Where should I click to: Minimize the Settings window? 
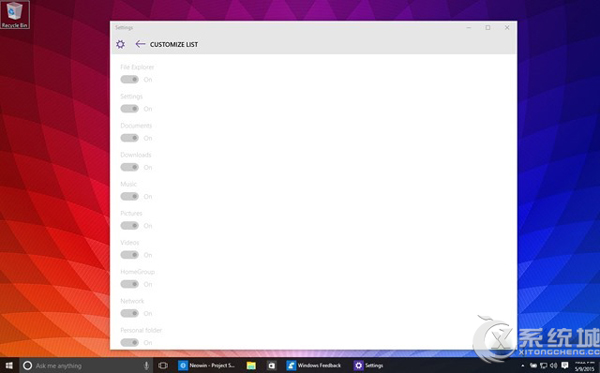pyautogui.click(x=469, y=28)
